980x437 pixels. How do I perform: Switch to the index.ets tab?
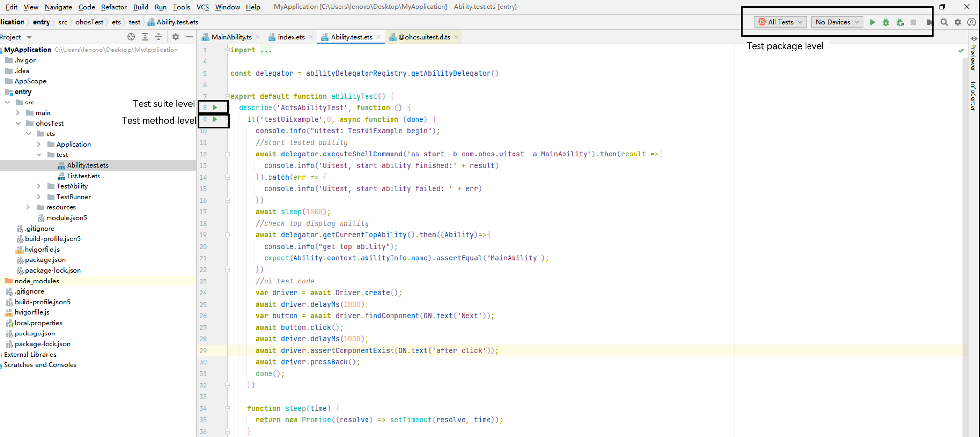291,37
